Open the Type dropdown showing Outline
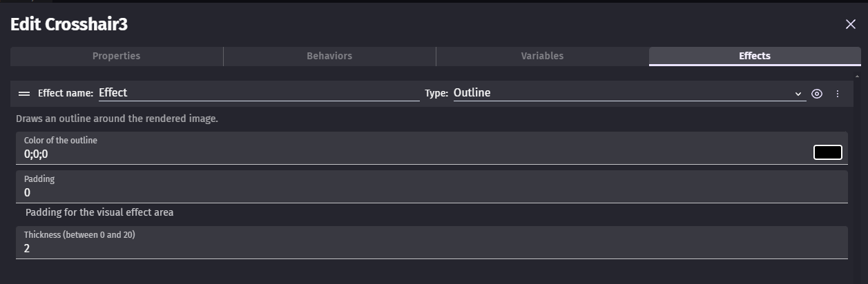The width and height of the screenshot is (868, 284). click(x=621, y=93)
